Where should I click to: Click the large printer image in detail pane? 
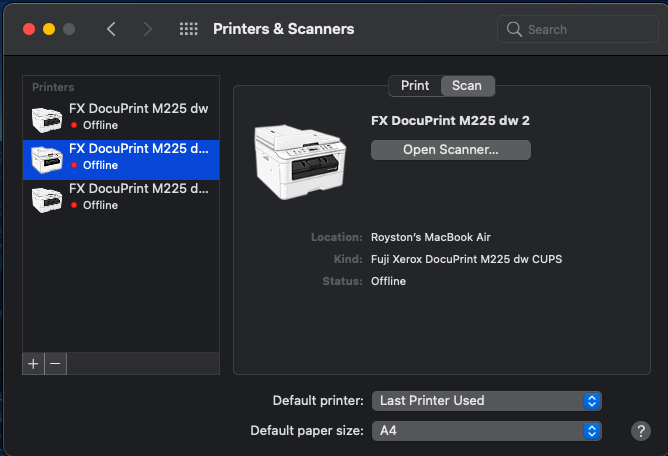click(x=299, y=160)
